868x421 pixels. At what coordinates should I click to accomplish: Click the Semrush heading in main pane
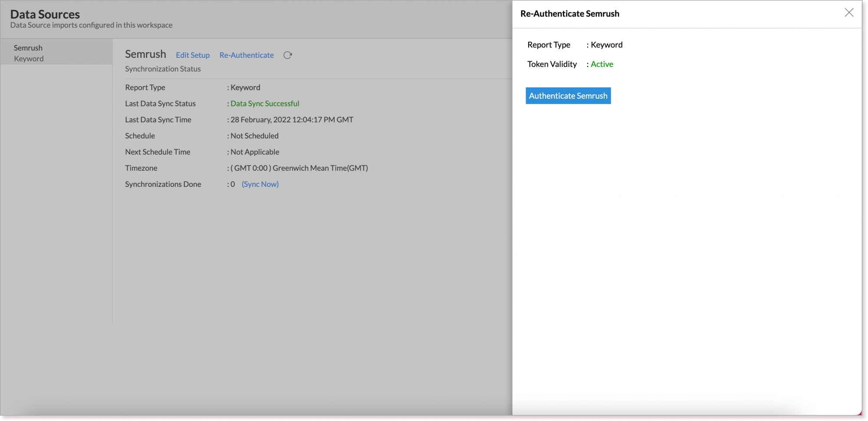pos(145,54)
